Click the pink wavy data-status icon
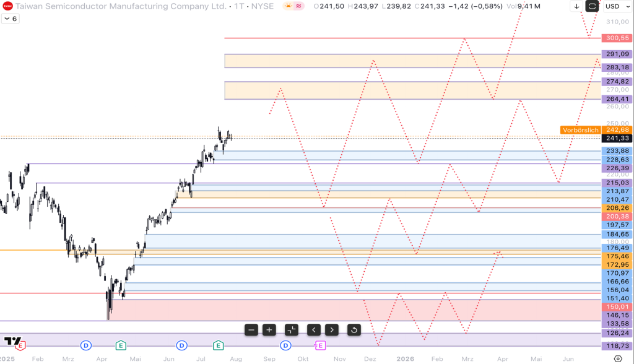Image resolution: width=634 pixels, height=364 pixels. 298,6
